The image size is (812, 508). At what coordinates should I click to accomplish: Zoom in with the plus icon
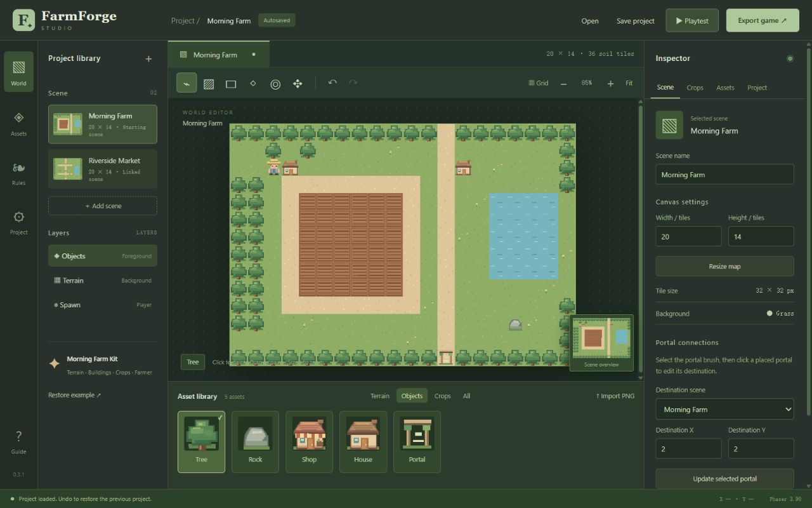(x=610, y=83)
